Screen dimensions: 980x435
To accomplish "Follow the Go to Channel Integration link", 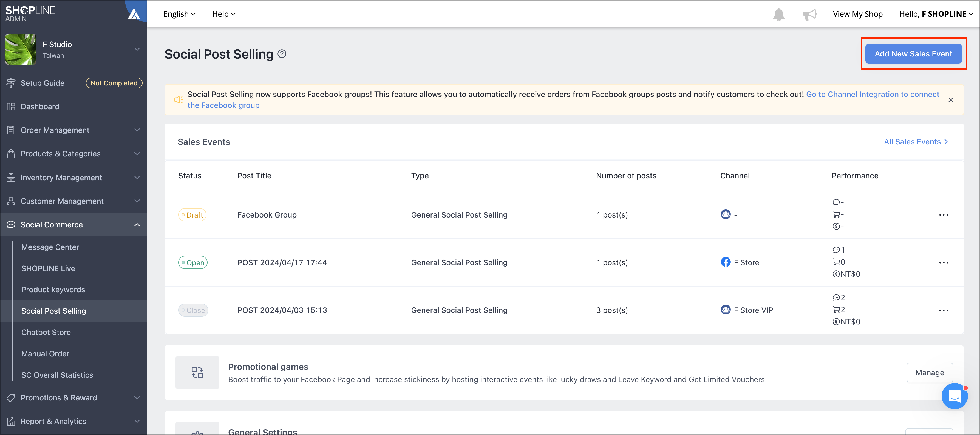I will pyautogui.click(x=872, y=94).
